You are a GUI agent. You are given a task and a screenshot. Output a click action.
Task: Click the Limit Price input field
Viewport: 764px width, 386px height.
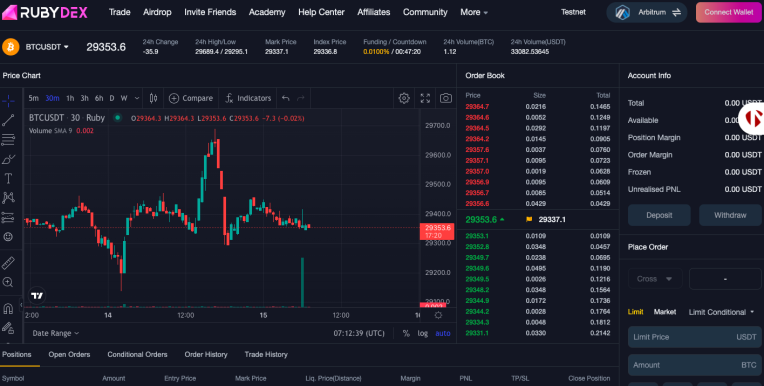click(x=694, y=337)
